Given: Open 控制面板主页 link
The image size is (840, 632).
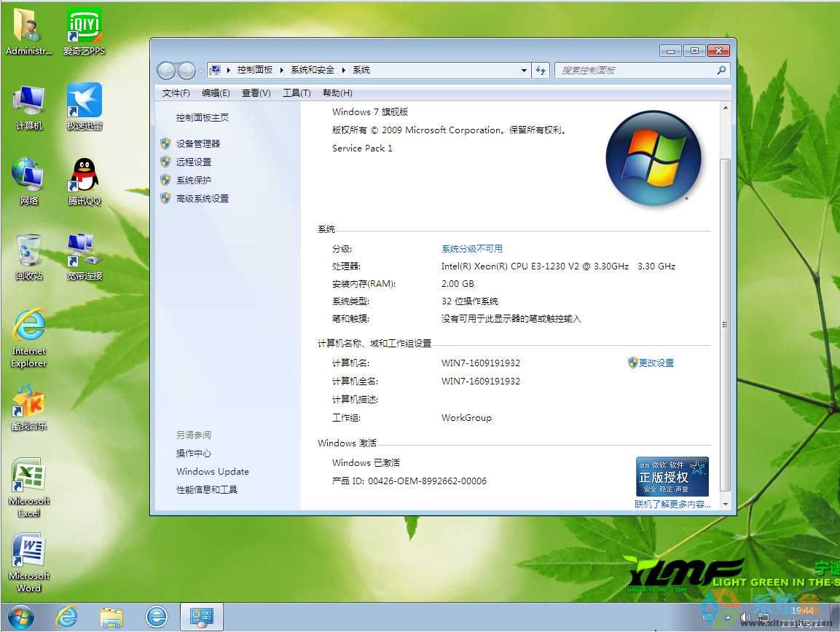Looking at the screenshot, I should tap(202, 117).
